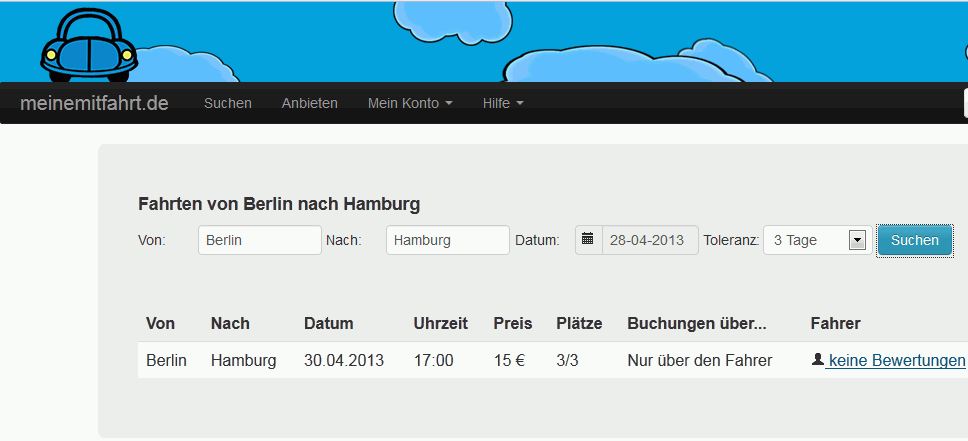Open the keine Bewertungen driver link
Image resolution: width=968 pixels, height=441 pixels.
896,360
